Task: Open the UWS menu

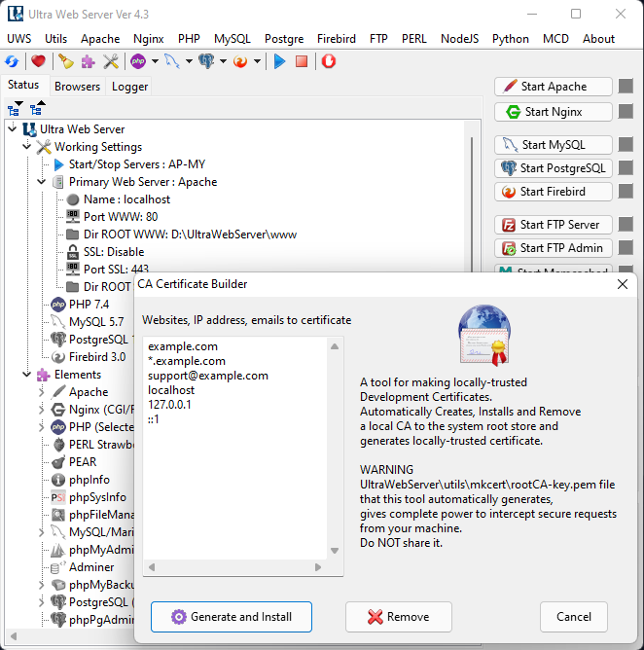Action: (19, 39)
